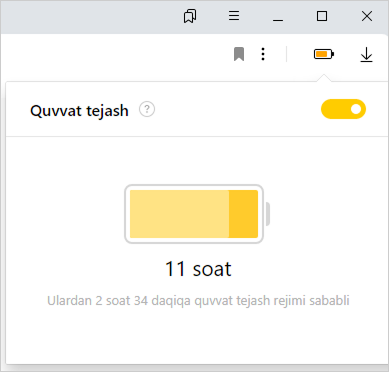Click the 11 soat remaining time text
This screenshot has height=372, width=389.
pyautogui.click(x=198, y=269)
